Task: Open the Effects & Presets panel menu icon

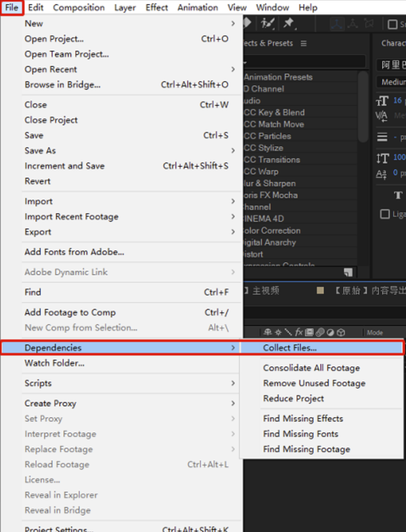Action: click(x=304, y=43)
